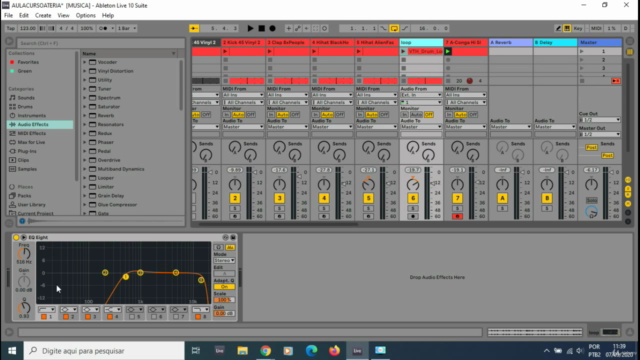Open the Options menu
The image size is (640, 360).
86,16
